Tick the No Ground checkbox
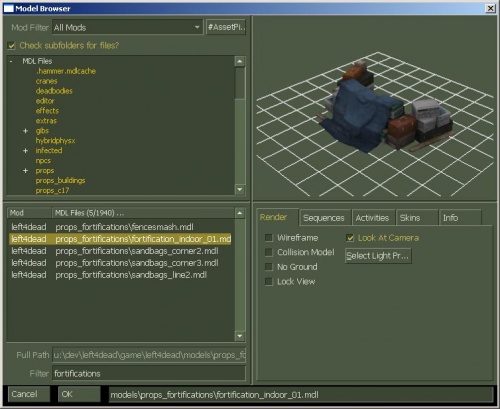The height and width of the screenshot is (409, 500). pos(269,267)
